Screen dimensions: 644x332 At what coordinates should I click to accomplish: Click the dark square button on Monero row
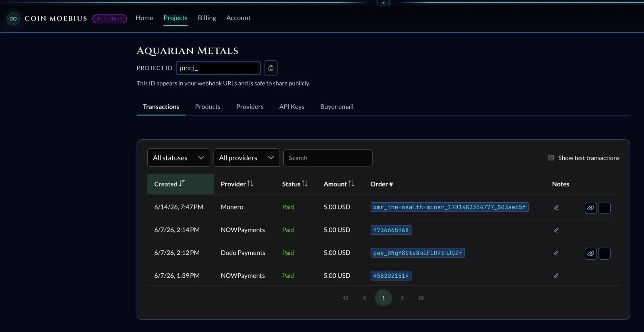tap(605, 208)
